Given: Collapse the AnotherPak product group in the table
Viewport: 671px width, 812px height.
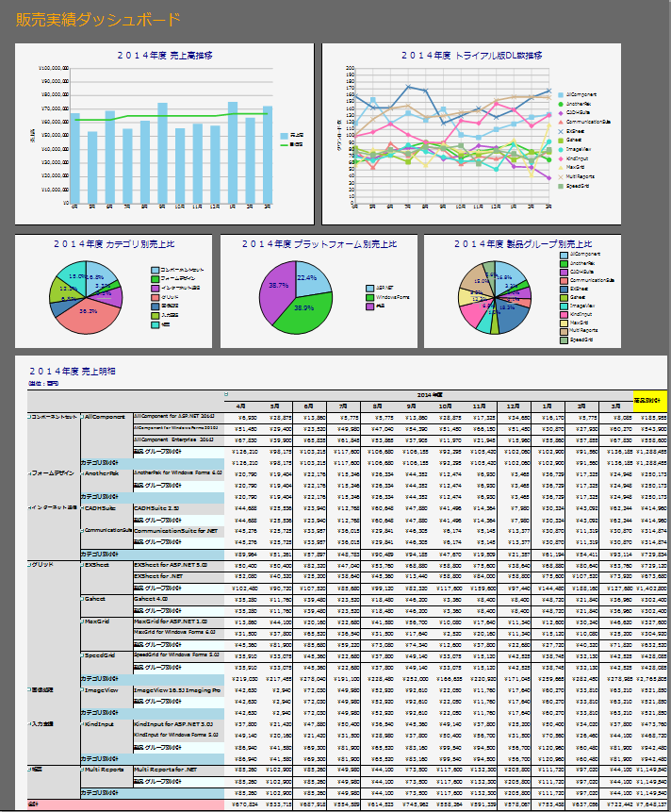Looking at the screenshot, I should click(x=82, y=473).
